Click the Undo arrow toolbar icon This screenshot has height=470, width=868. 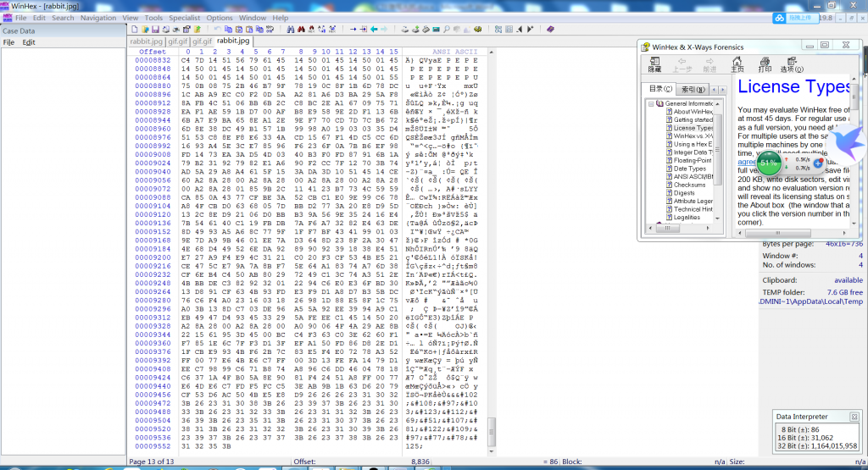click(x=218, y=29)
